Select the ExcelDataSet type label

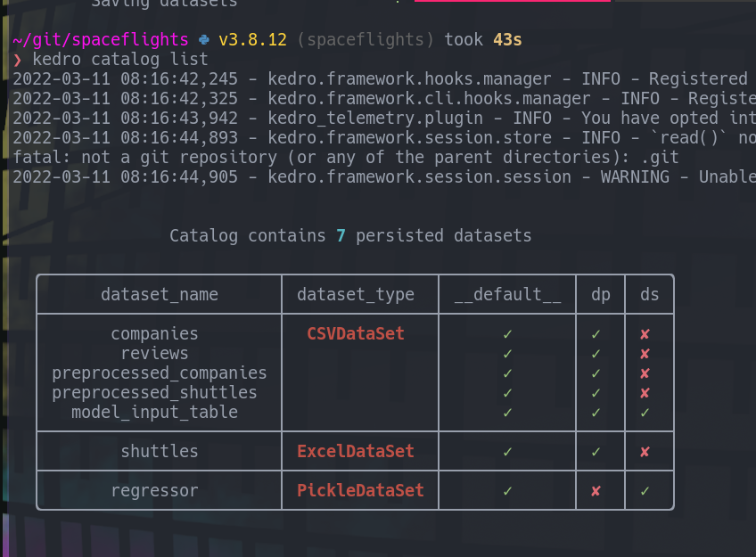coord(355,451)
